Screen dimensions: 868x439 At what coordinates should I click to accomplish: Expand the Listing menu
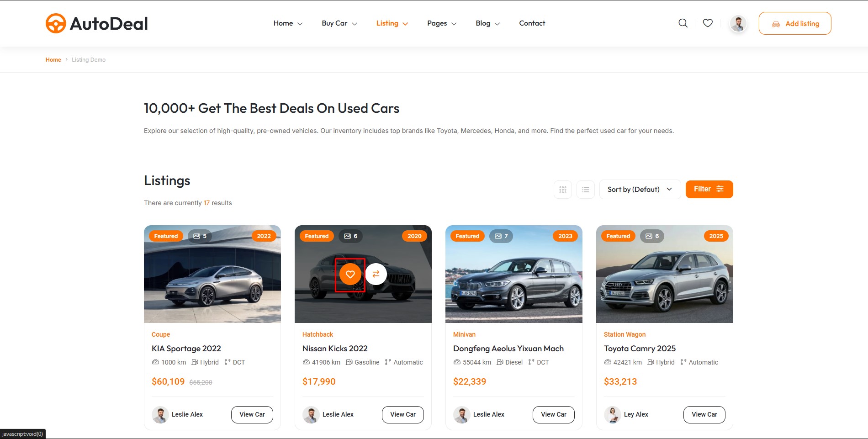392,23
